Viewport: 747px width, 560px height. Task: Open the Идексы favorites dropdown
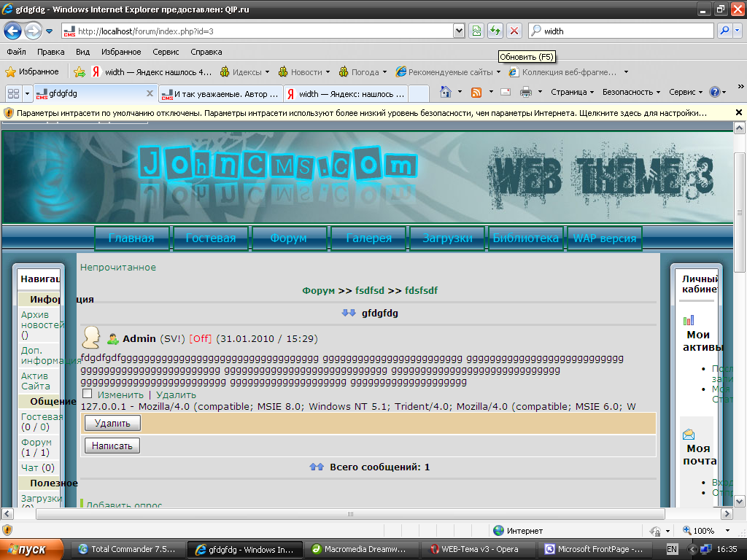245,72
